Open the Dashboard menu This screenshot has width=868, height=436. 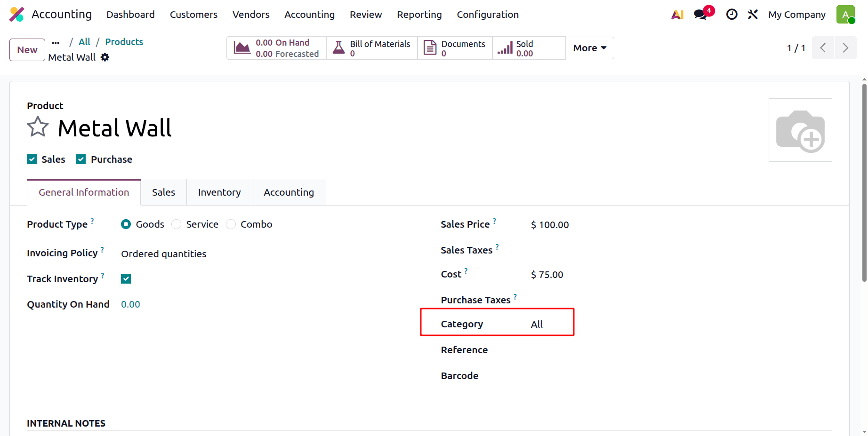(x=130, y=15)
